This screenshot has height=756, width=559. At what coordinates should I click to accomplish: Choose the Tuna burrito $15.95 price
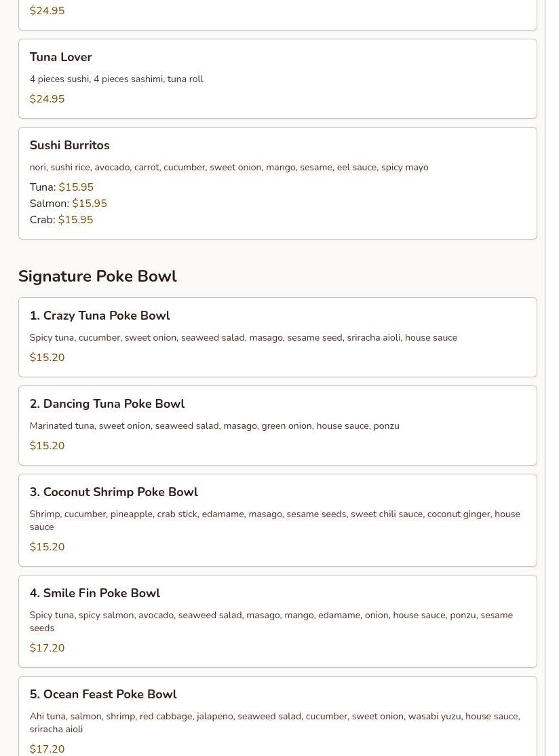tap(76, 187)
